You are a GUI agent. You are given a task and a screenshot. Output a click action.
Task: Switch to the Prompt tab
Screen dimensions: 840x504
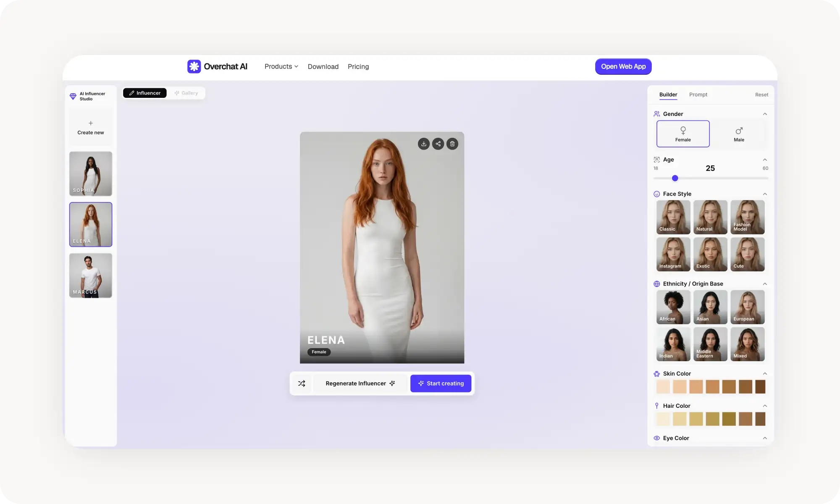pyautogui.click(x=698, y=94)
